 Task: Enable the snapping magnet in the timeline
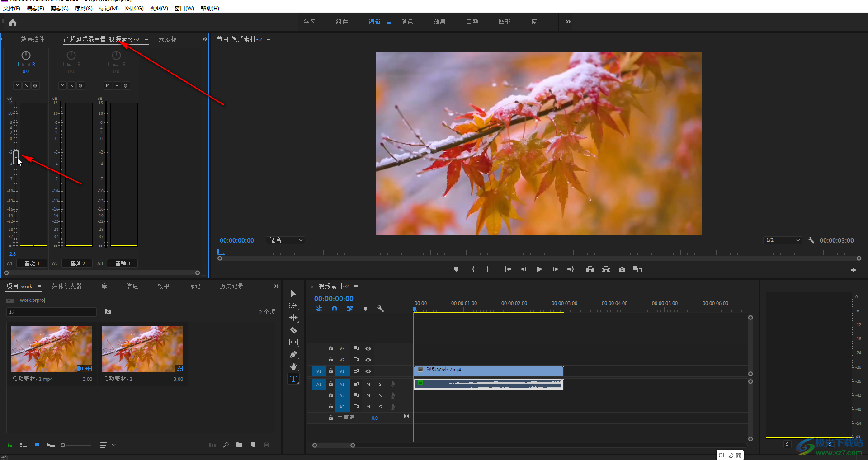tap(335, 309)
